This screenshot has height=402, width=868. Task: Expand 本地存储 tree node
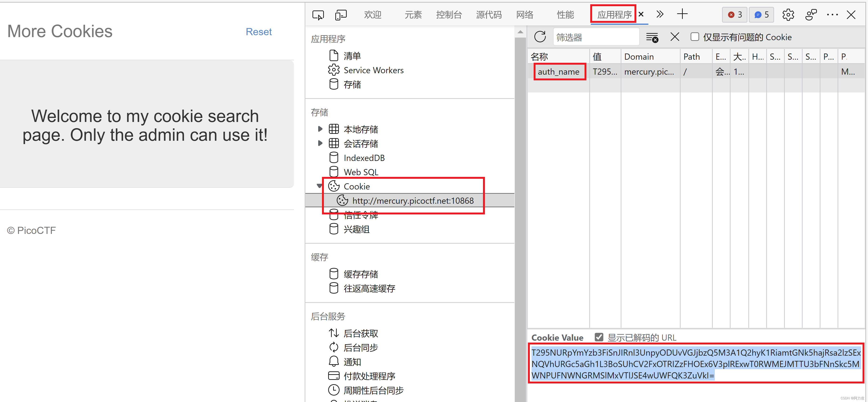point(320,129)
